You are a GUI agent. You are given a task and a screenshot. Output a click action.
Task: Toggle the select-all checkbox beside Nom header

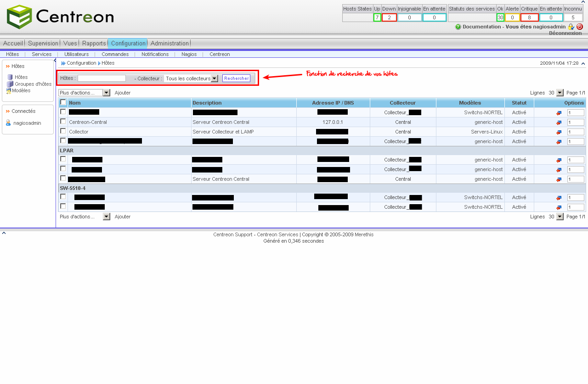(63, 102)
